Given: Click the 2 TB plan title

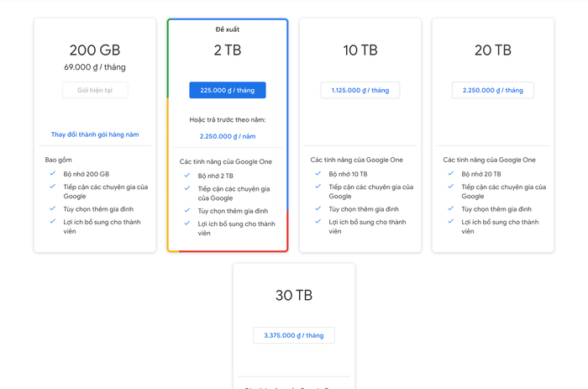Looking at the screenshot, I should (228, 50).
